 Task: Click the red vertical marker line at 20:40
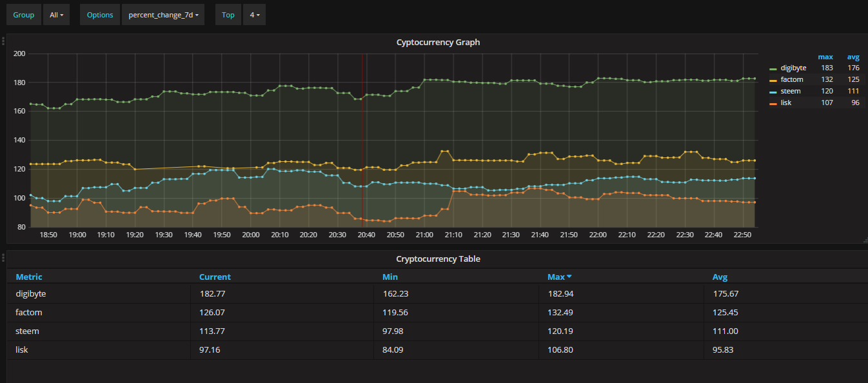pyautogui.click(x=362, y=140)
